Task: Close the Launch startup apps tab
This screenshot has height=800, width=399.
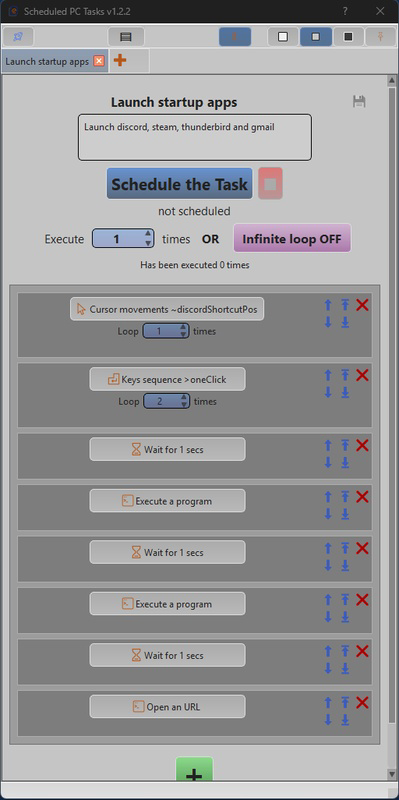Action: point(99,61)
